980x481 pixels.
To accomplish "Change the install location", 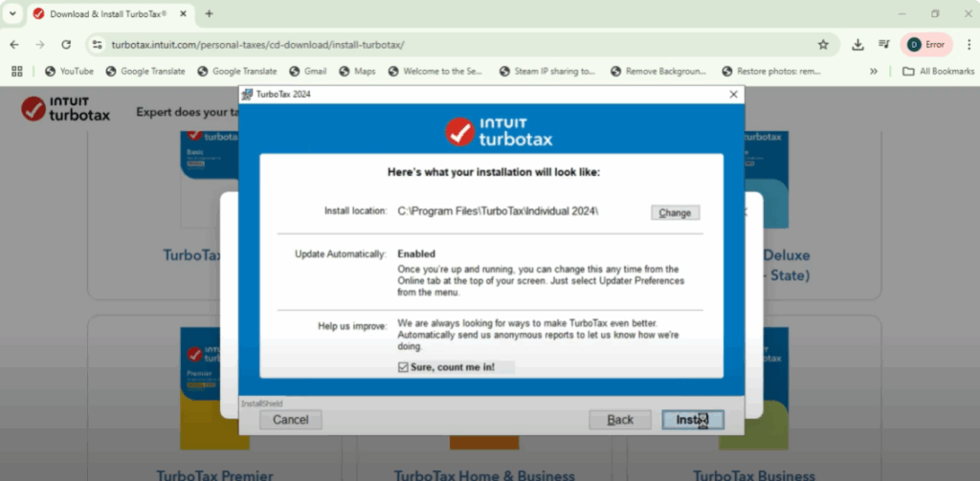I will (x=675, y=212).
